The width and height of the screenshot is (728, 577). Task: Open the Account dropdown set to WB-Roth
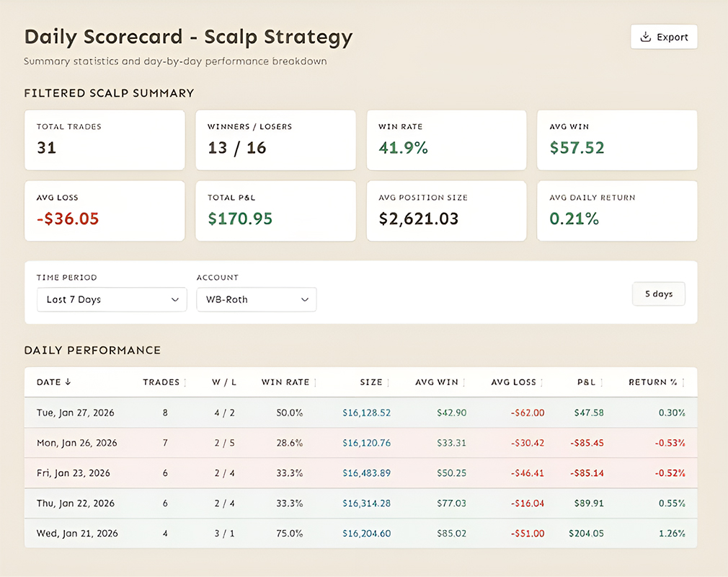pos(257,299)
